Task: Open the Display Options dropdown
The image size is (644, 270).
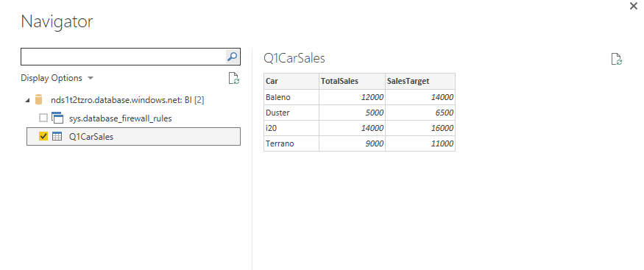Action: pos(57,78)
